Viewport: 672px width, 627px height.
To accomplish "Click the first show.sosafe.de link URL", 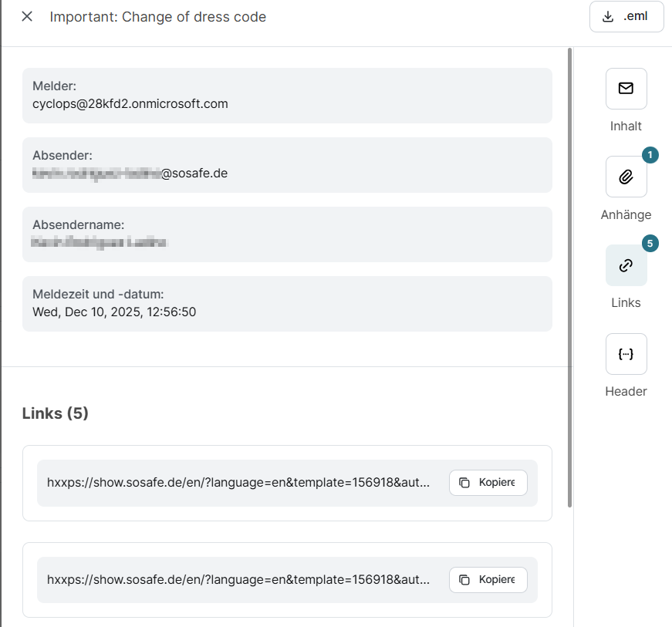I will pyautogui.click(x=248, y=483).
